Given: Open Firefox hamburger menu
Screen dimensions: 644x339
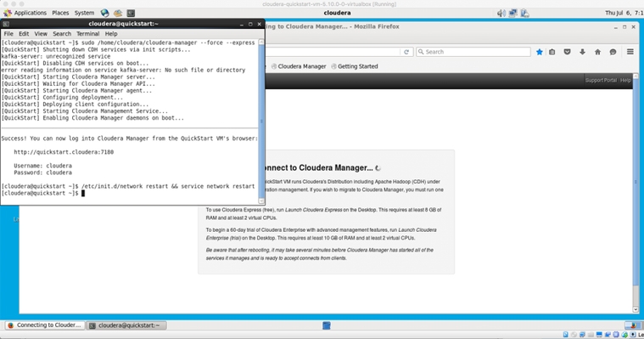Looking at the screenshot, I should click(x=630, y=52).
